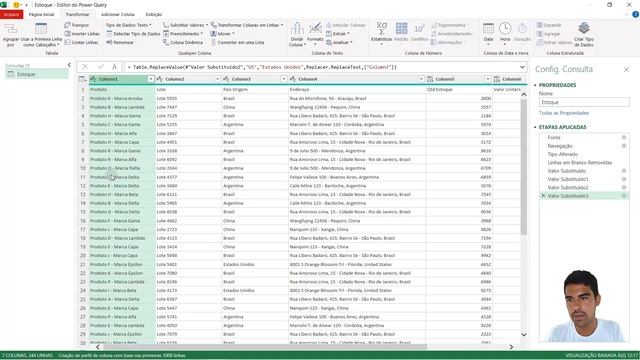The width and height of the screenshot is (640, 360).
Task: Select the Linhas em Branco Removidas step
Action: click(580, 162)
